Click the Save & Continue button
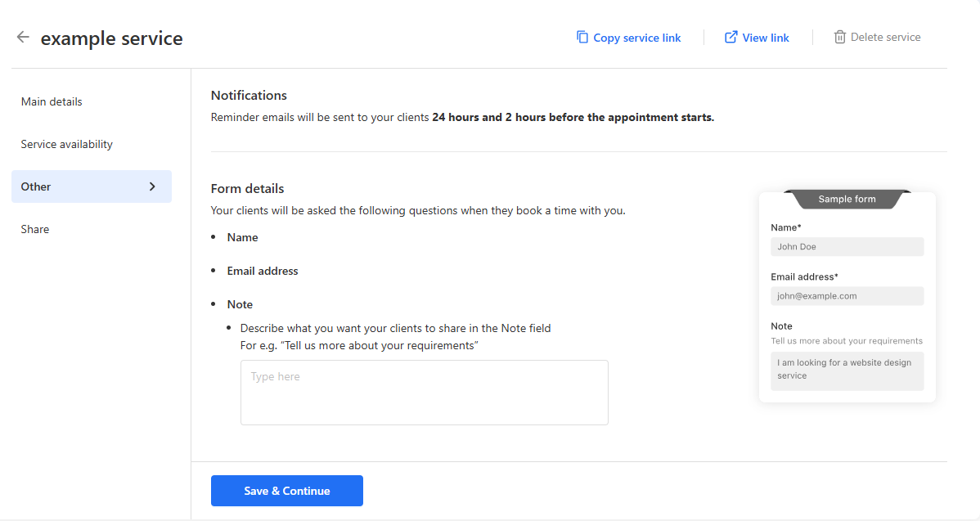The height and width of the screenshot is (521, 980). tap(287, 491)
